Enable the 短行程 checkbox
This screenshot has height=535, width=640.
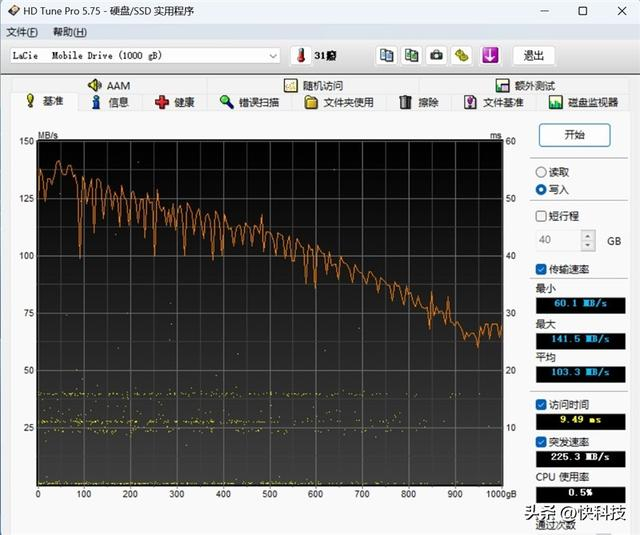pyautogui.click(x=541, y=216)
